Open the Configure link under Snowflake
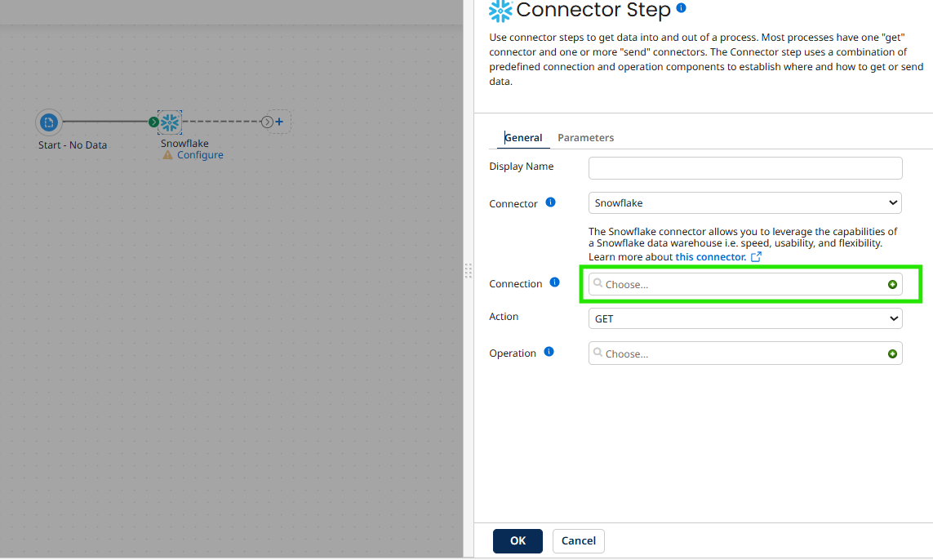Viewport: 933px width, 560px height. coord(200,155)
